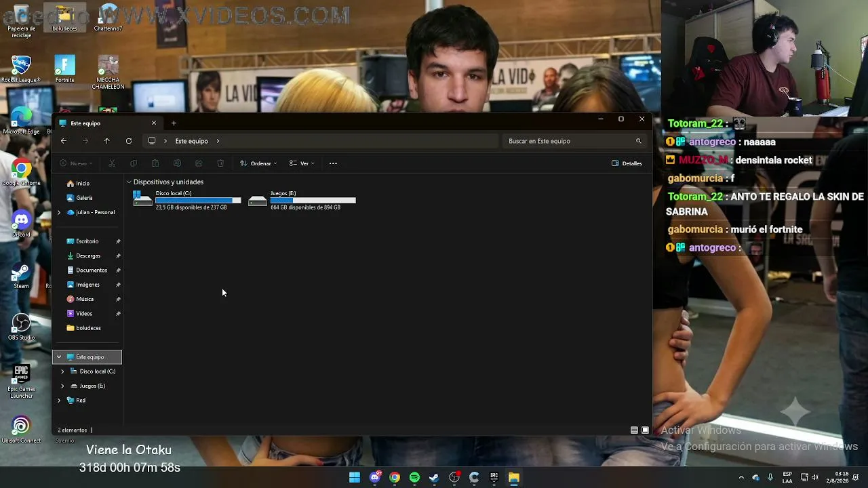Image resolution: width=868 pixels, height=488 pixels.
Task: Expand the julian - Personal tree node
Action: pos(59,213)
